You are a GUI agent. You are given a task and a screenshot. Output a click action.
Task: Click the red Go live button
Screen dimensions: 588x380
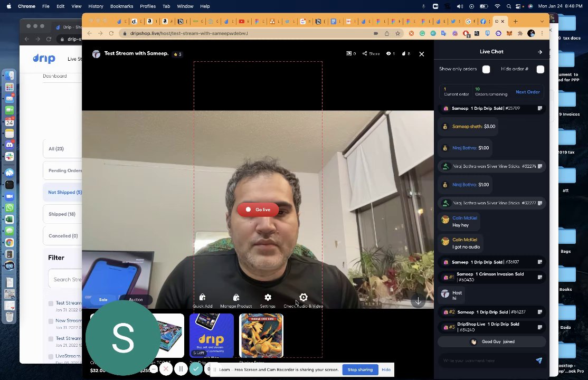pyautogui.click(x=258, y=210)
